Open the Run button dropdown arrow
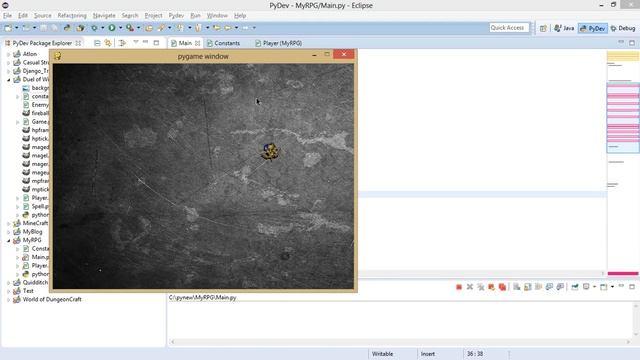Image resolution: width=640 pixels, height=360 pixels. [120, 28]
